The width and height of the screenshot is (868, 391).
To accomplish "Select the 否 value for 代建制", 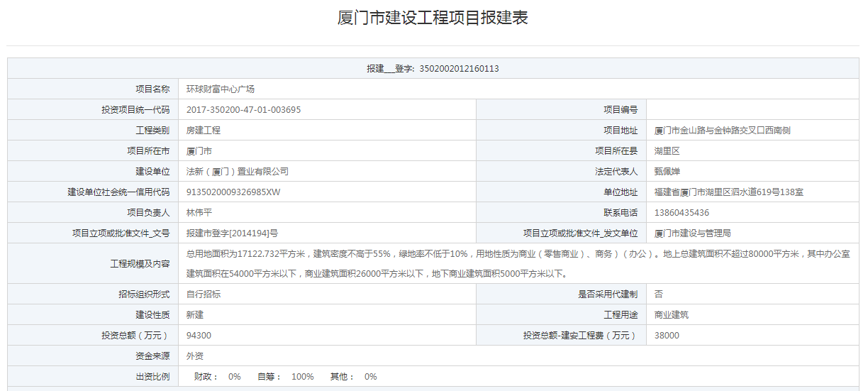I will tap(659, 294).
